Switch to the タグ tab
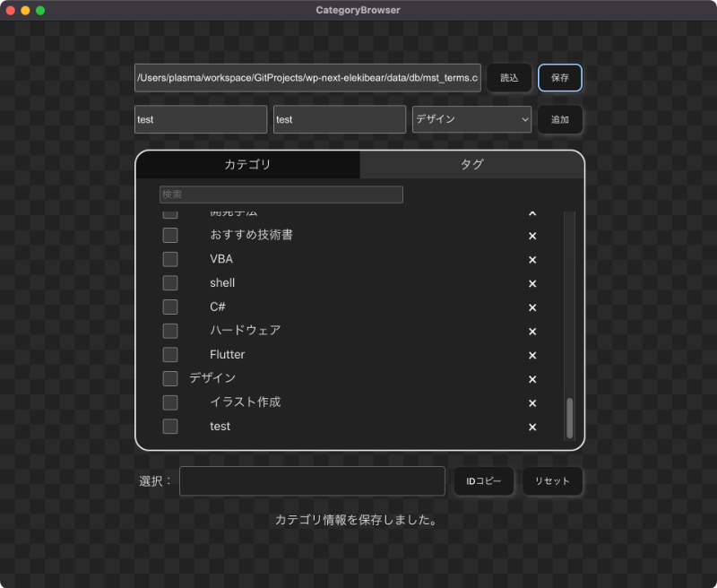 click(x=471, y=164)
